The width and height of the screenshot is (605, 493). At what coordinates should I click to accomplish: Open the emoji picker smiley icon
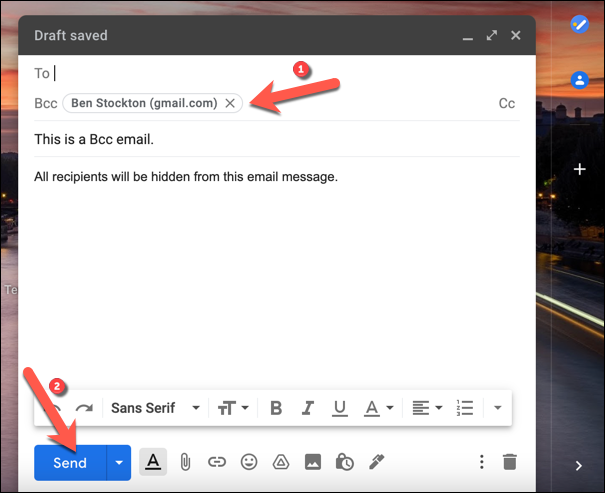coord(249,462)
